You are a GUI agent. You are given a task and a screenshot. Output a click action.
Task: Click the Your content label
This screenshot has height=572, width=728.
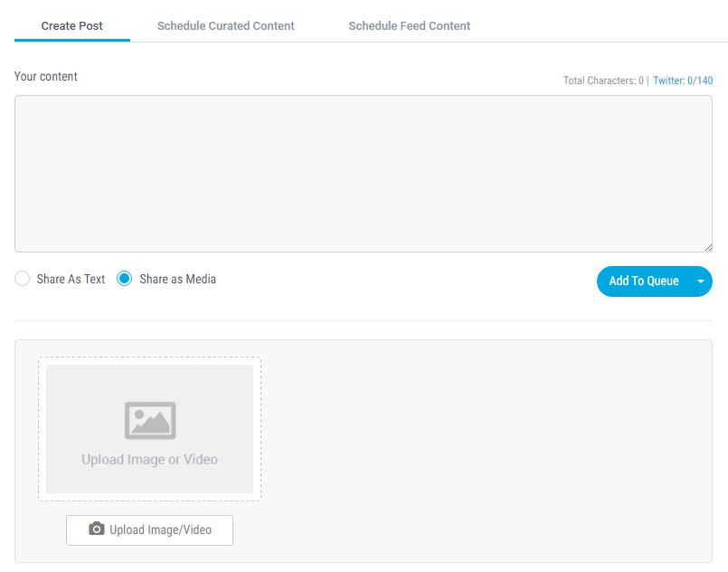coord(45,76)
